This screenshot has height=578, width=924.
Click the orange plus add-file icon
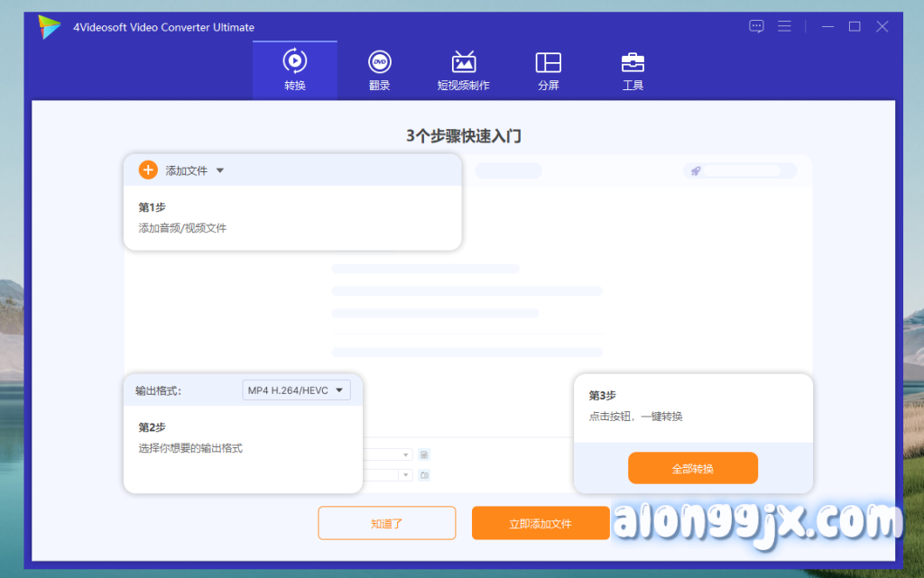148,170
